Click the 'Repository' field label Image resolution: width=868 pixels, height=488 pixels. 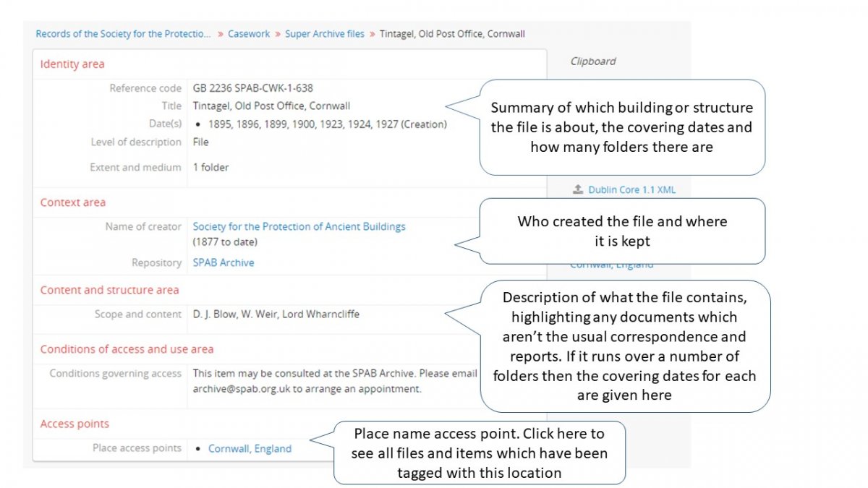pyautogui.click(x=156, y=263)
